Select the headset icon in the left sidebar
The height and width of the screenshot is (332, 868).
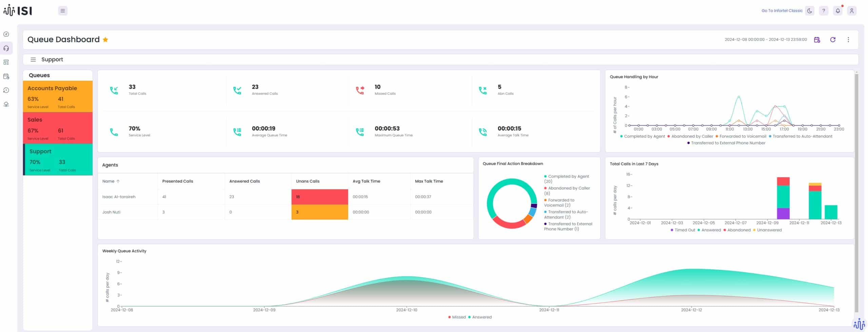tap(6, 49)
